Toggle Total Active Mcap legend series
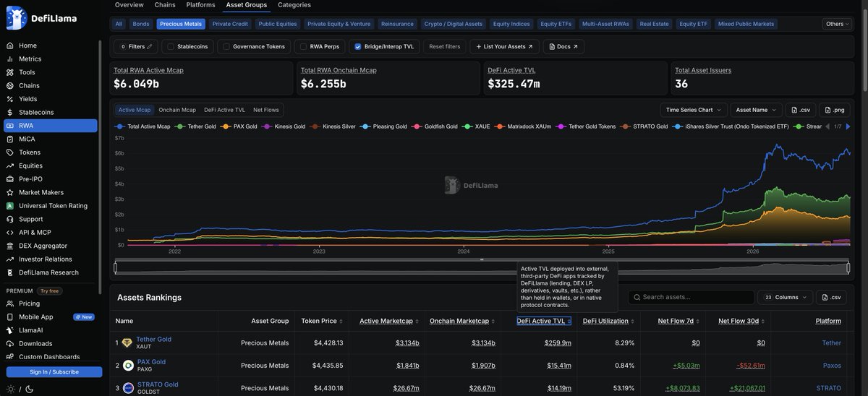The image size is (868, 396). coord(142,126)
